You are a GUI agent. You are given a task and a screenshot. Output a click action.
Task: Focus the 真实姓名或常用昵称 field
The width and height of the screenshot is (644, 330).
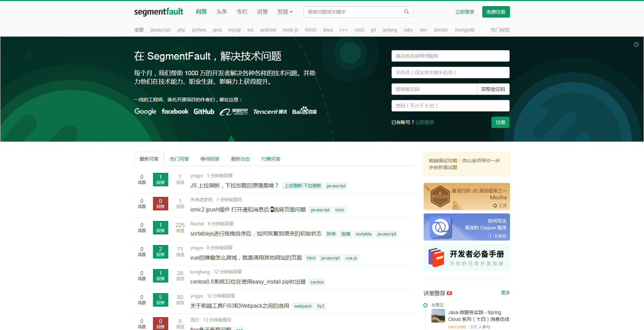tap(450, 56)
